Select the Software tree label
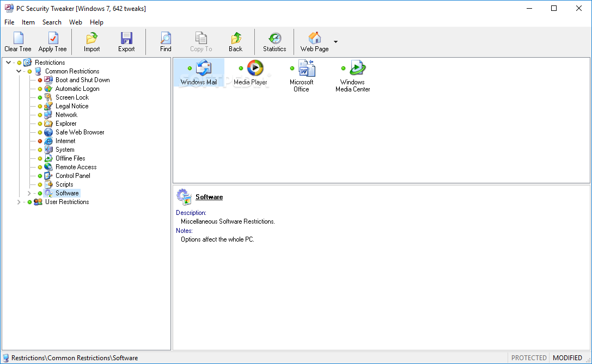Viewport: 592px width, 364px height. click(x=67, y=193)
